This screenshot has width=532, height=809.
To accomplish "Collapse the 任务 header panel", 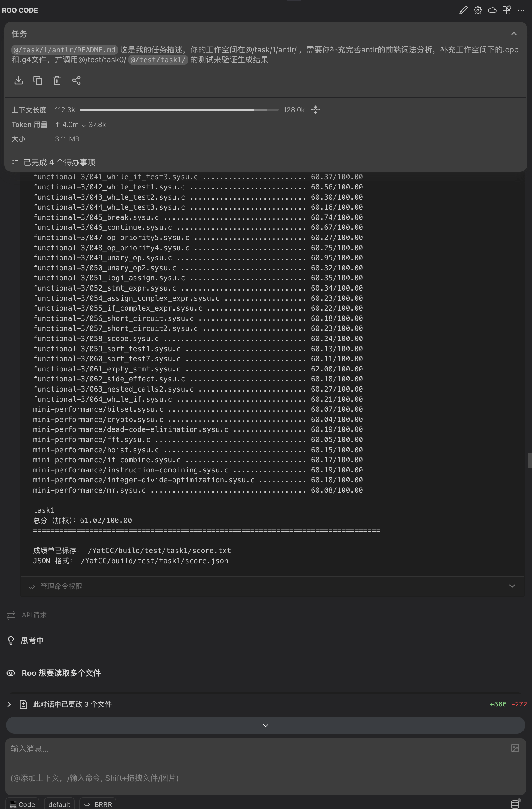I will coord(514,34).
